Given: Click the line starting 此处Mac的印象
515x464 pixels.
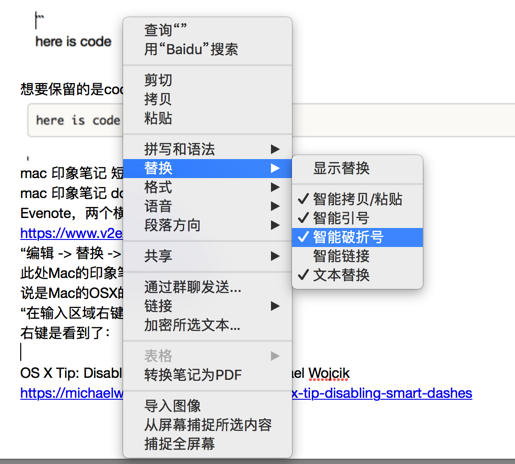Looking at the screenshot, I should click(71, 273).
